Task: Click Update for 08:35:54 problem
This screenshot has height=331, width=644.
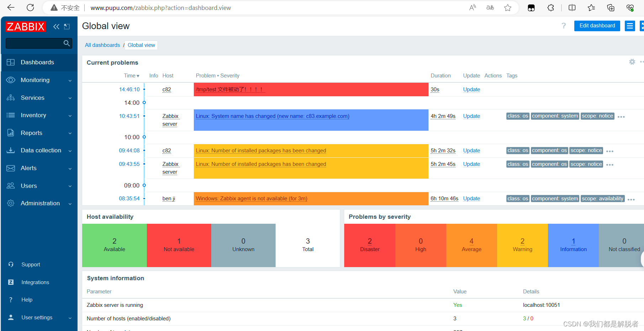Action: pyautogui.click(x=472, y=199)
